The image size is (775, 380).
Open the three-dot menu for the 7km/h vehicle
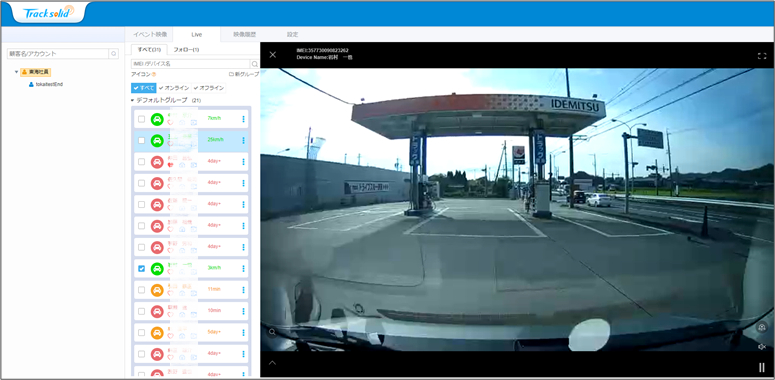(x=243, y=119)
